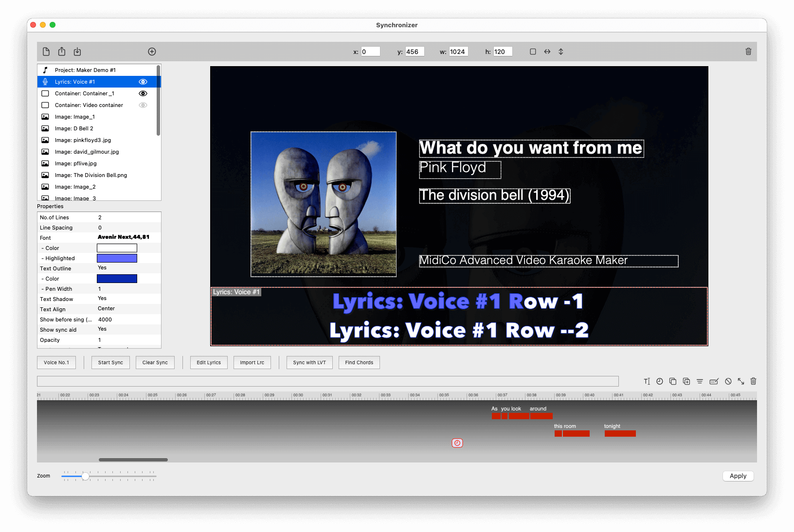Copy sync items with the duplicate icon
The width and height of the screenshot is (794, 532).
pos(673,381)
